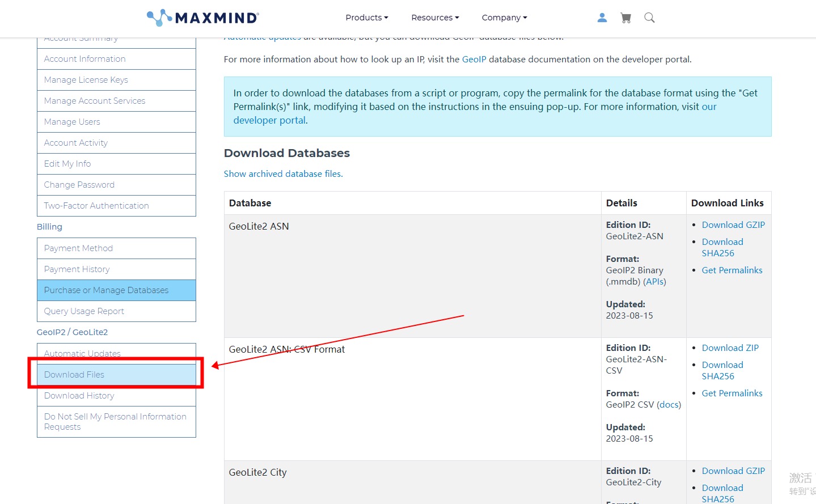
Task: Download SHA256 for GeoLite2 City
Action: pyautogui.click(x=722, y=494)
